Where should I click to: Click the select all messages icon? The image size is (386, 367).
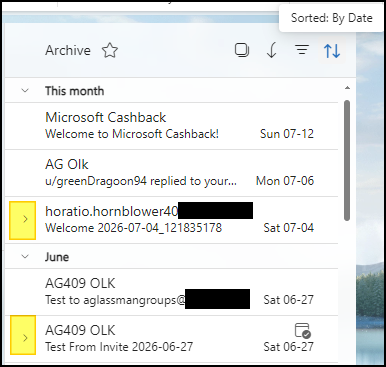click(242, 50)
